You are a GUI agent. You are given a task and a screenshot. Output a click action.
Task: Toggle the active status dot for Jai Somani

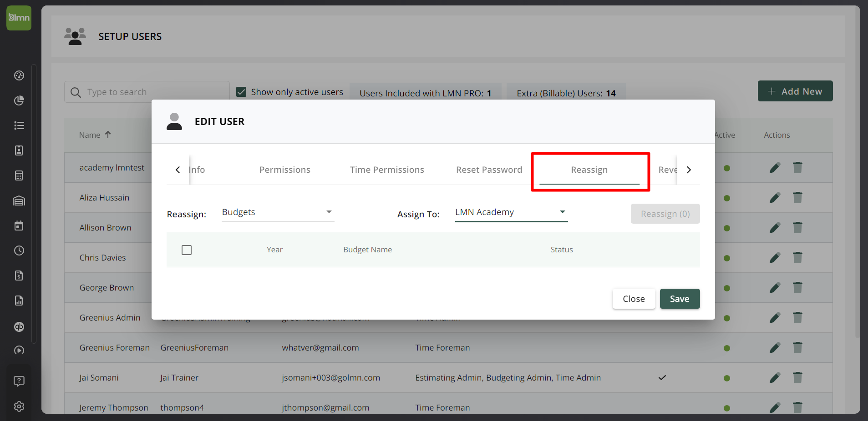coord(726,378)
